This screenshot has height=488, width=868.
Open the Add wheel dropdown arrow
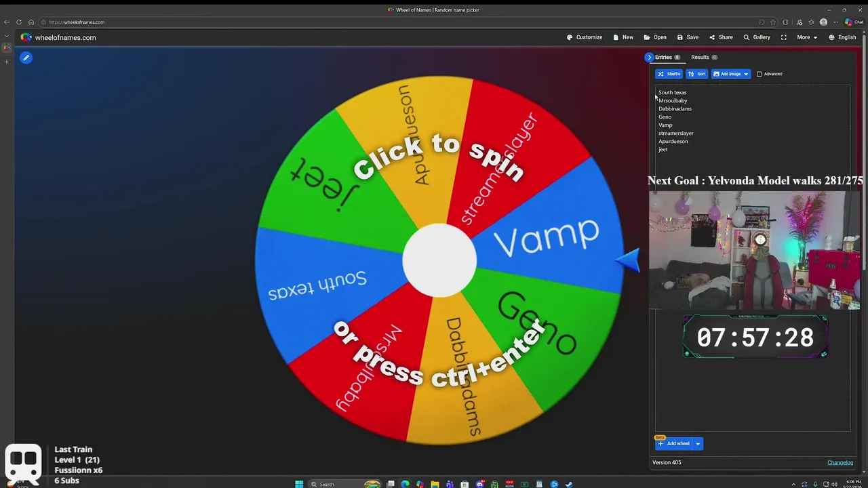pyautogui.click(x=698, y=443)
